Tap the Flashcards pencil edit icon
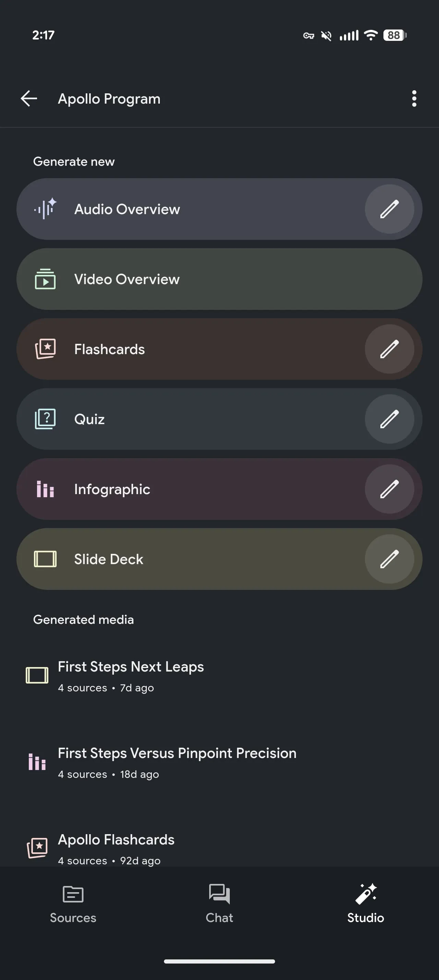Viewport: 439px width, 980px height. pyautogui.click(x=389, y=349)
